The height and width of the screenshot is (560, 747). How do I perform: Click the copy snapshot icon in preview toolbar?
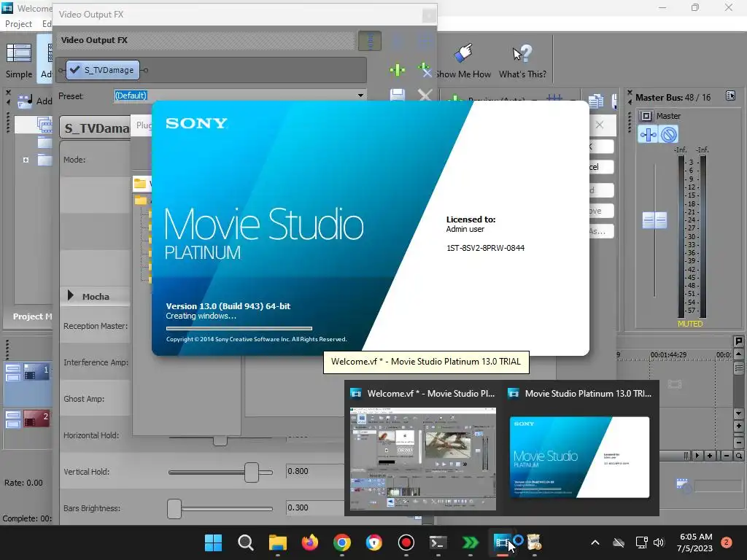coord(596,101)
